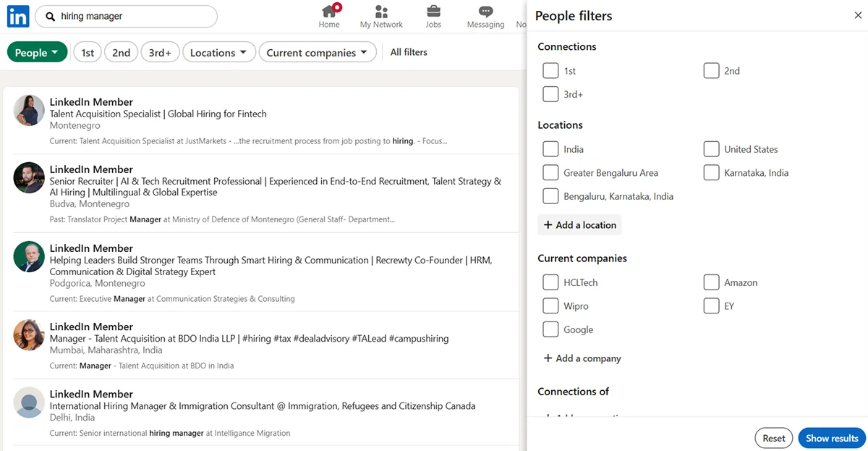Open My Network icon

coord(381,12)
